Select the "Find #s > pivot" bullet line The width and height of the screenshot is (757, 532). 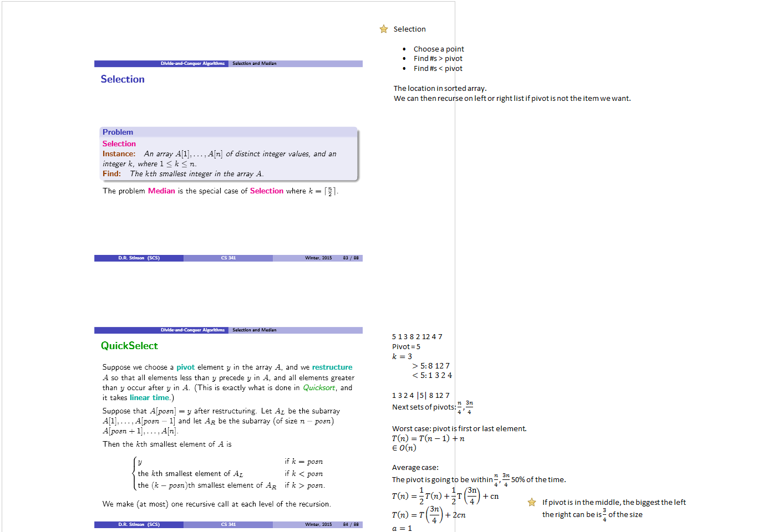438,59
